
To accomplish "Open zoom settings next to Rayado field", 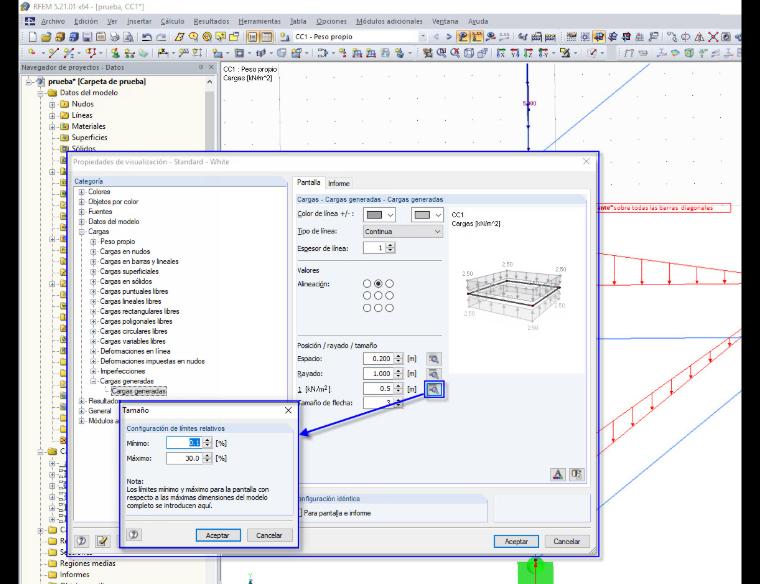I will [x=434, y=374].
